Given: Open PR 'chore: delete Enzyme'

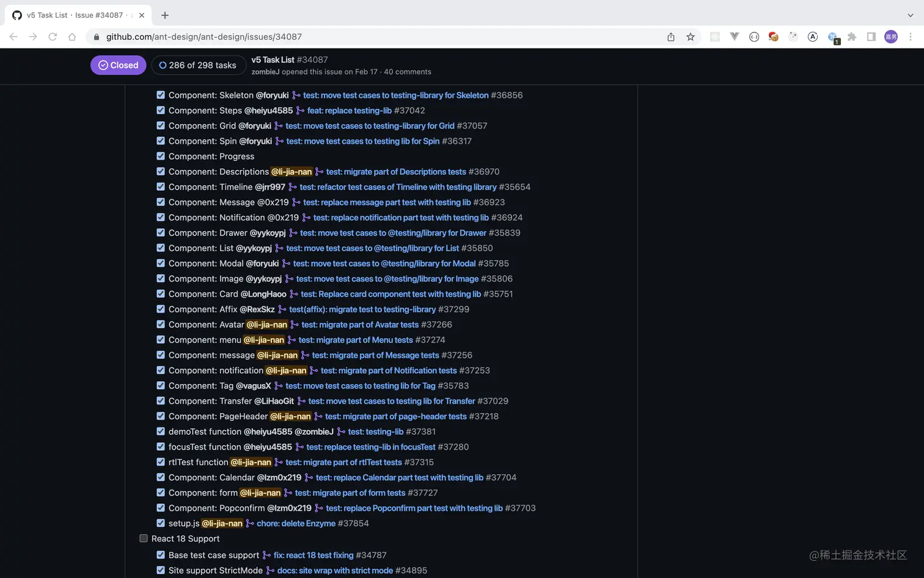Looking at the screenshot, I should 296,524.
